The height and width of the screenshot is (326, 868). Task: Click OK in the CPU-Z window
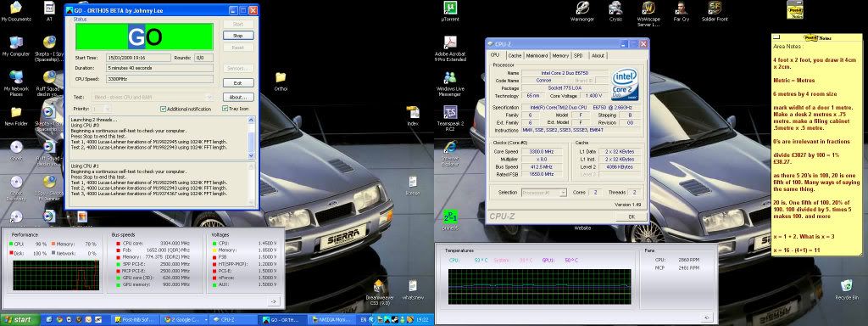click(x=631, y=216)
